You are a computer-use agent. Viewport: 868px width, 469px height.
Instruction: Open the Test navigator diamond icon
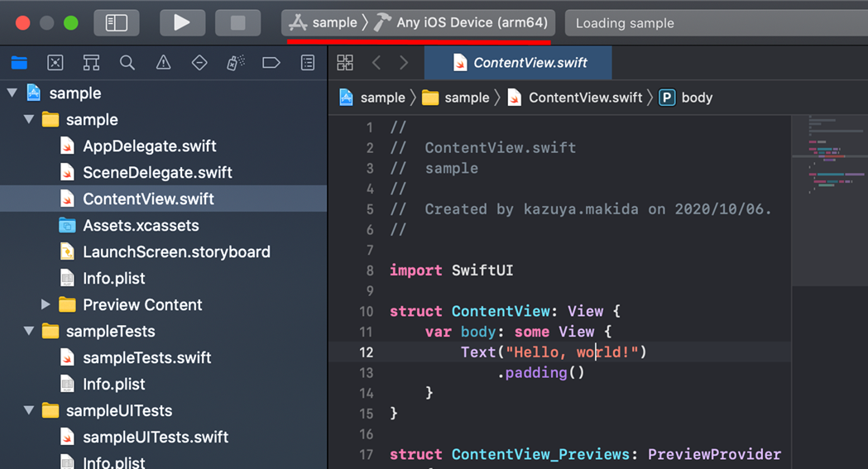click(199, 63)
